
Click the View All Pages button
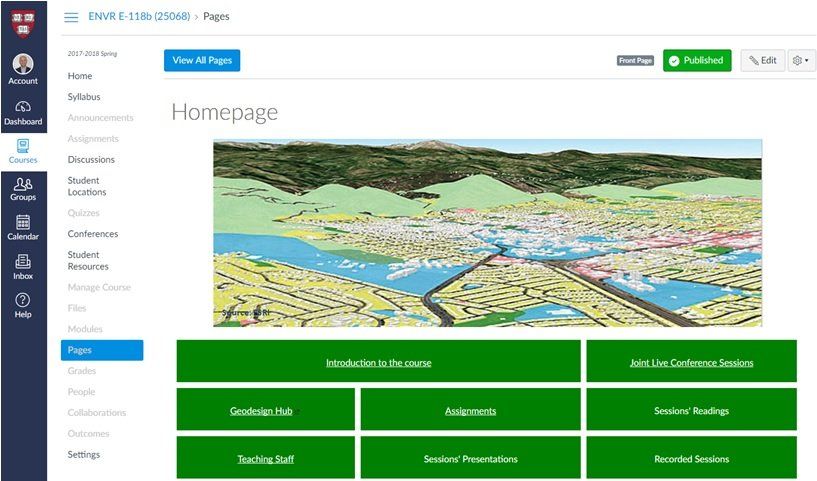[202, 61]
